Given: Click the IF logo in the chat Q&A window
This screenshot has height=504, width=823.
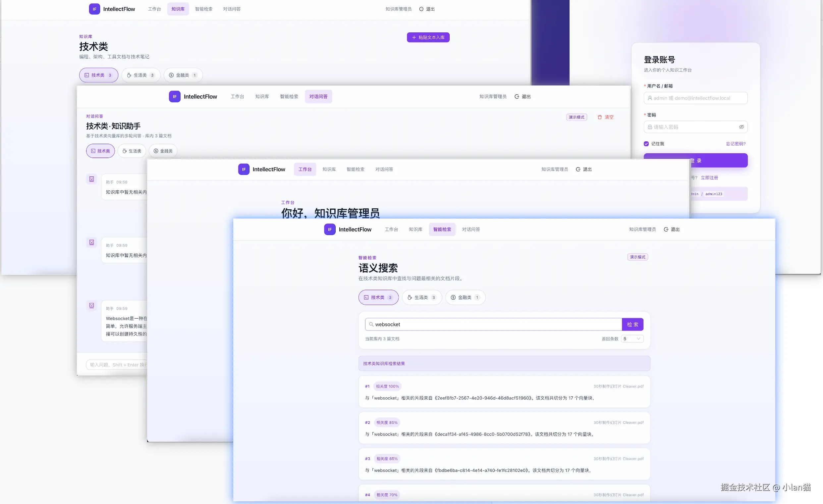Looking at the screenshot, I should [175, 96].
